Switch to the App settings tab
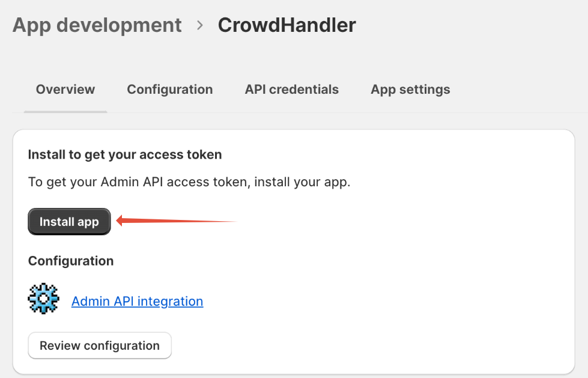This screenshot has height=378, width=588. click(410, 90)
